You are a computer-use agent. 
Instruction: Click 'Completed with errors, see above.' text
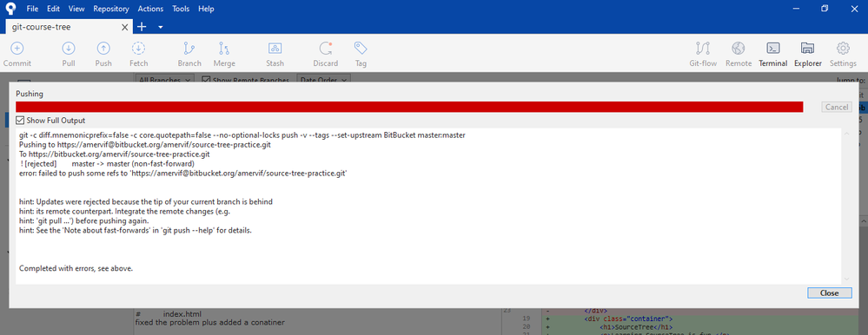pos(76,269)
